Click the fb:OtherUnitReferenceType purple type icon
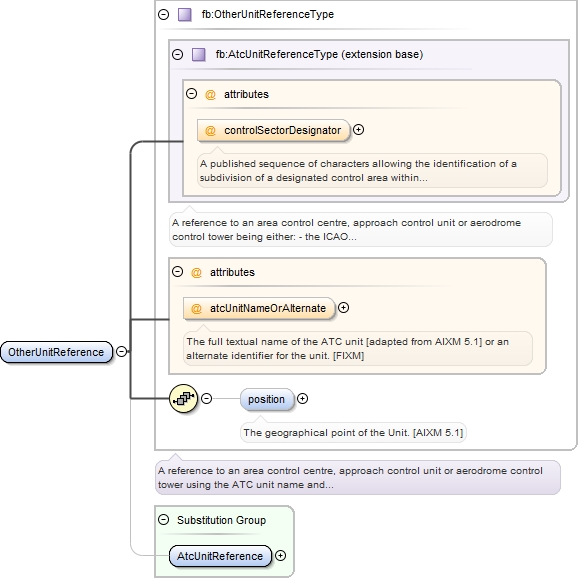 (185, 15)
